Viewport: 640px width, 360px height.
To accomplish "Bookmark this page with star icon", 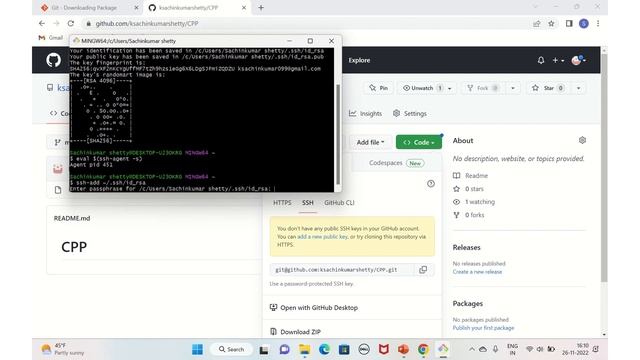I will (x=551, y=24).
